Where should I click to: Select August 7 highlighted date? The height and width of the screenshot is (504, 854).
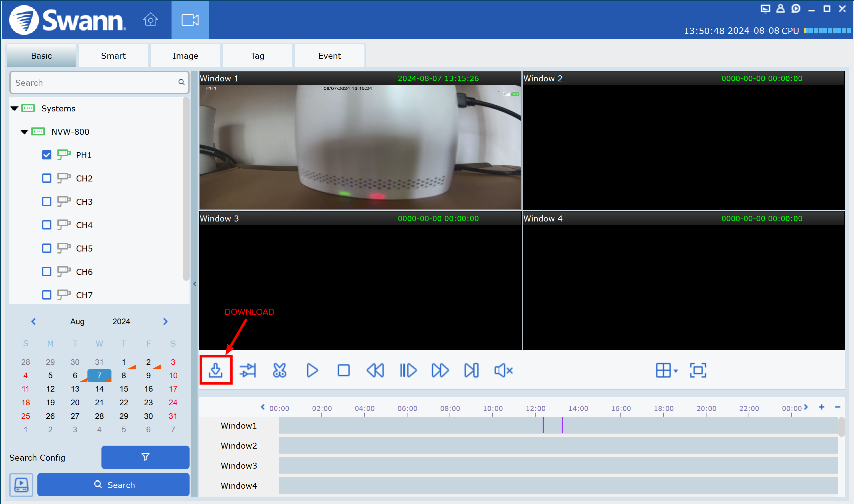click(x=99, y=375)
